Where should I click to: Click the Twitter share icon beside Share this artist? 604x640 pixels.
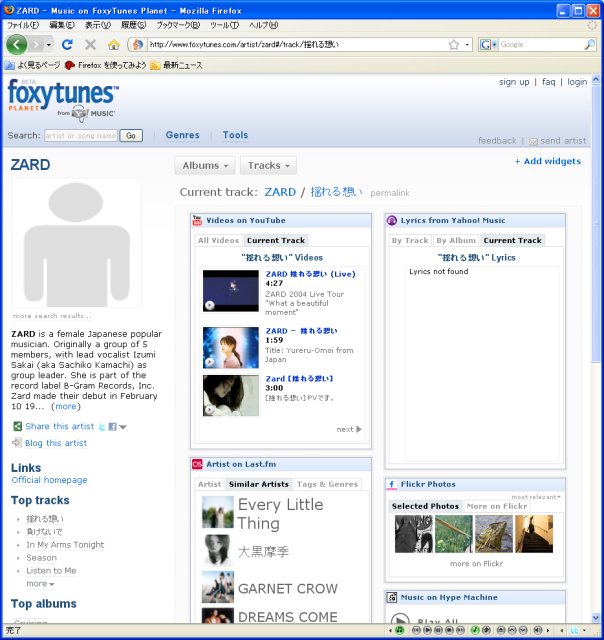102,427
